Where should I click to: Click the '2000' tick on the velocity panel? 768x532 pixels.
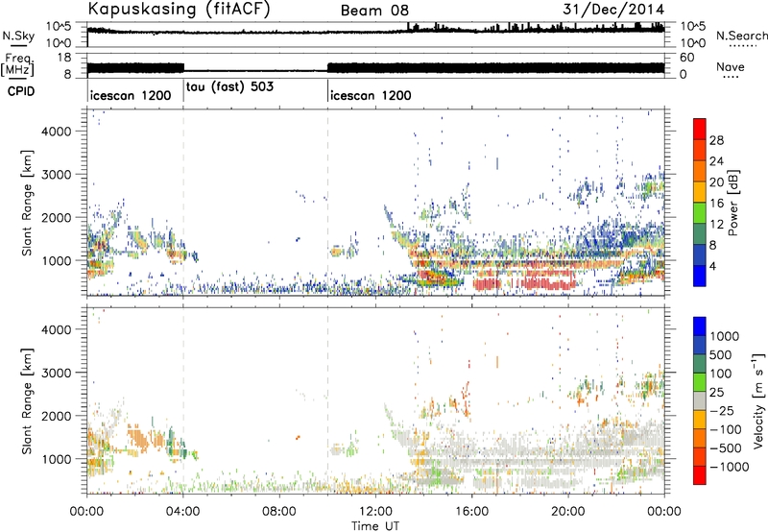point(56,416)
